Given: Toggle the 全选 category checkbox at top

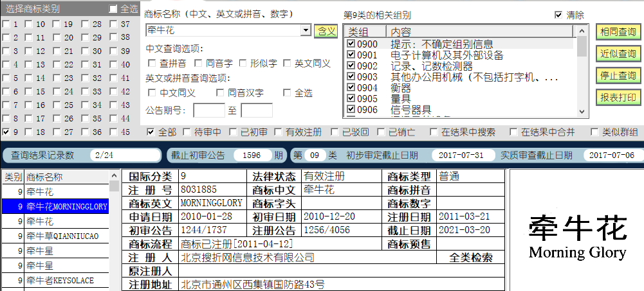Looking at the screenshot, I should pos(113,9).
